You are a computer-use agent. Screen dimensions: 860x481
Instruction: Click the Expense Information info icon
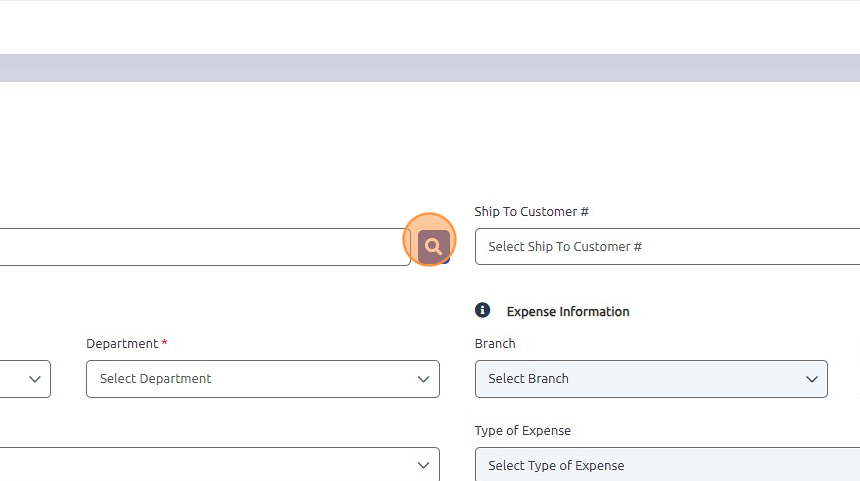point(482,310)
